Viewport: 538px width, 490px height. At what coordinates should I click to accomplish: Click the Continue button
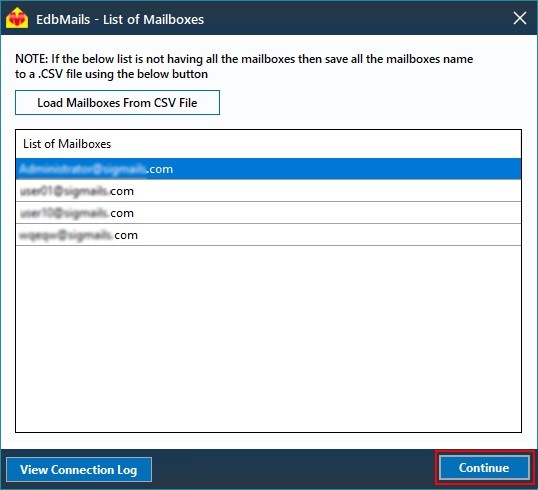click(x=484, y=468)
